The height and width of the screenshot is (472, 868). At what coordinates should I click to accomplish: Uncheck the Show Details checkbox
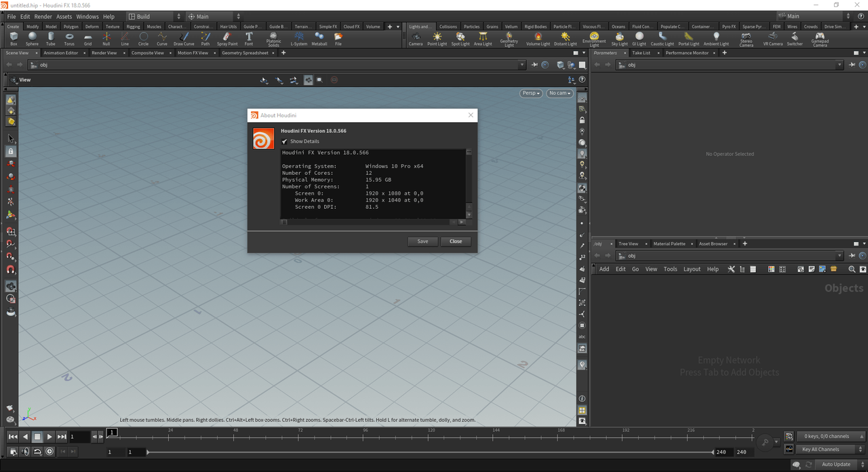(285, 142)
